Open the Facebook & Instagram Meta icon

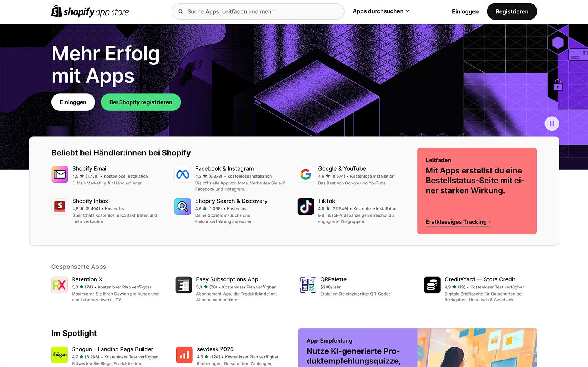click(183, 174)
